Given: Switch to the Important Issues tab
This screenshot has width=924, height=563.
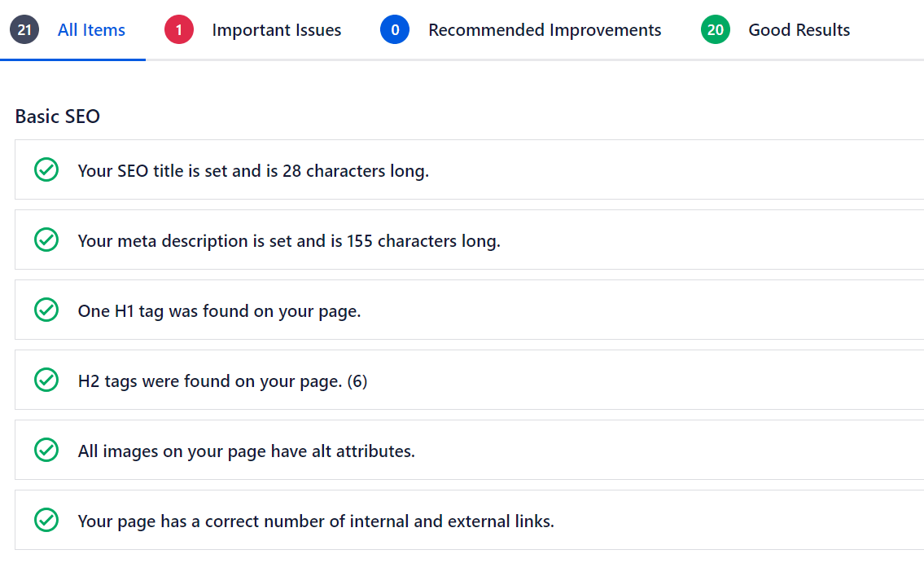Looking at the screenshot, I should [x=277, y=29].
